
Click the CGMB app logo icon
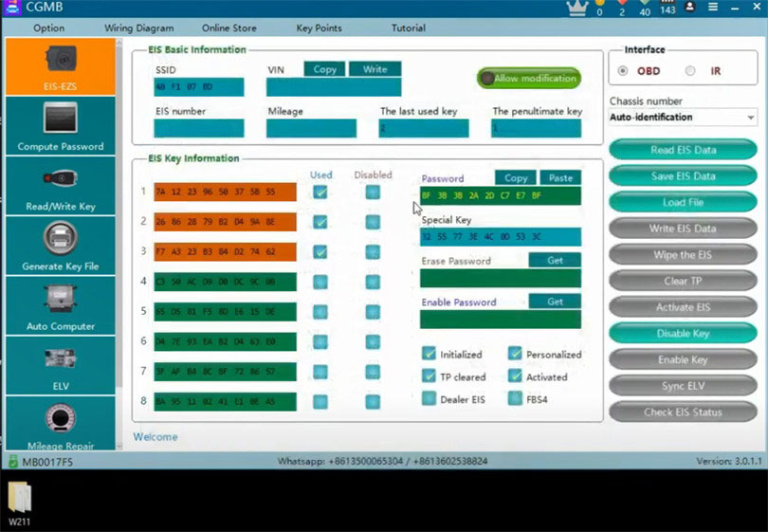[12, 8]
